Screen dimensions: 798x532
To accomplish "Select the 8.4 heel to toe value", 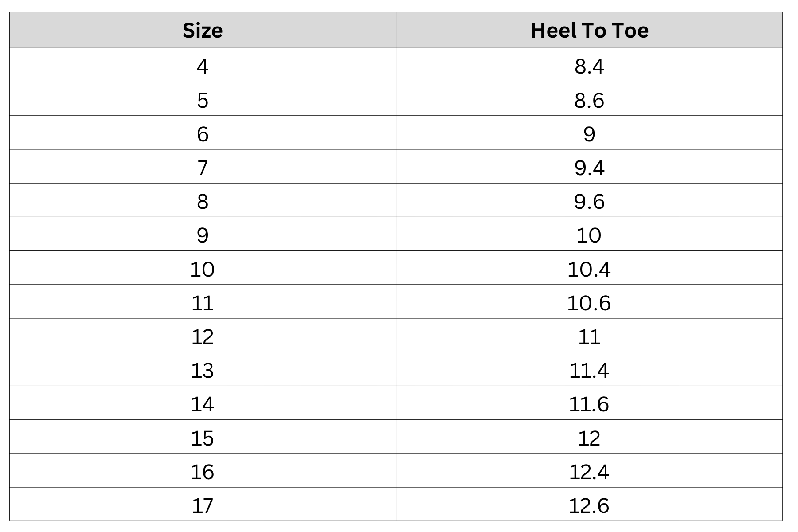I will click(x=589, y=65).
